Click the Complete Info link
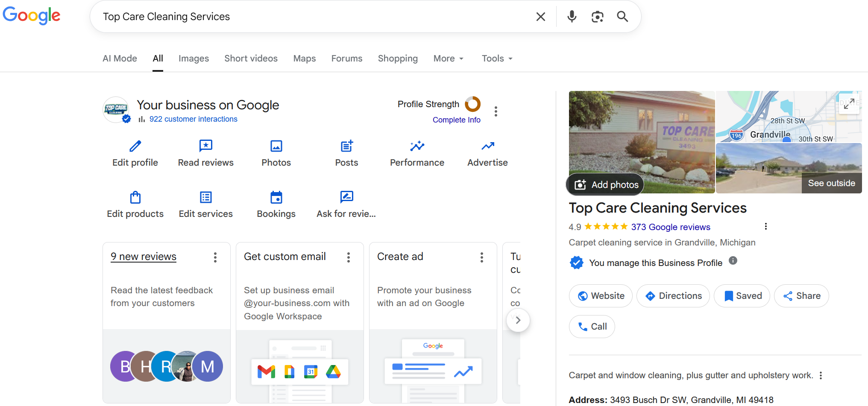The width and height of the screenshot is (868, 406). tap(456, 120)
